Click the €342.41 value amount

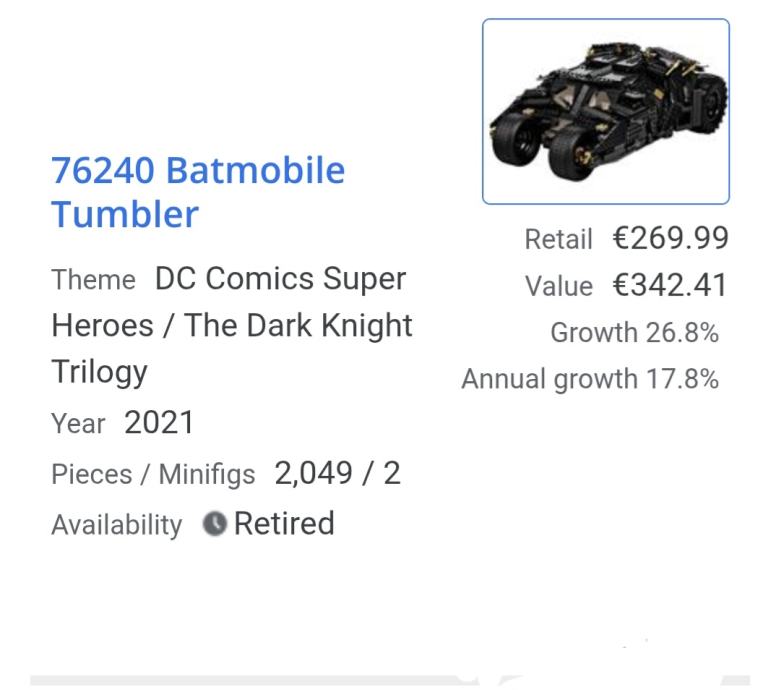click(670, 286)
